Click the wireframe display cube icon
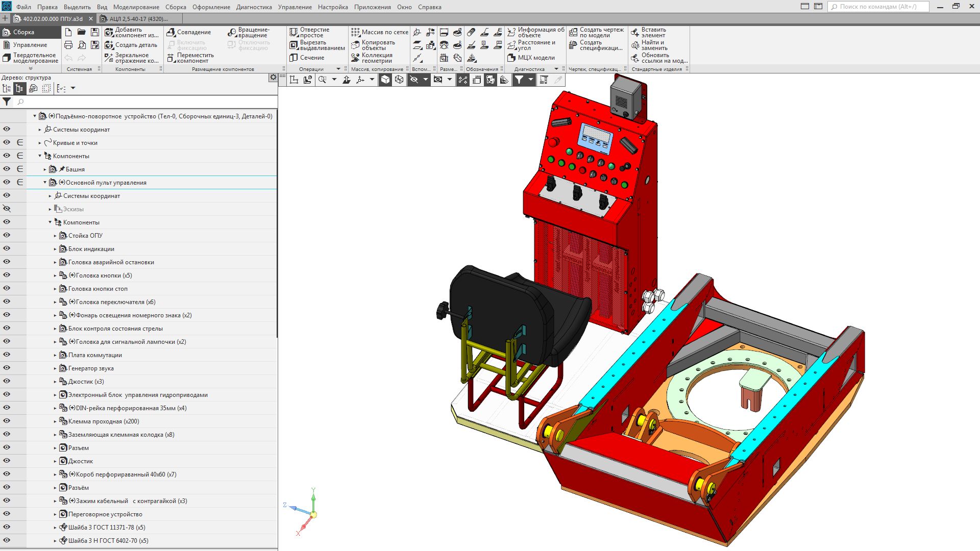Viewport: 980px width, 551px height. (399, 80)
